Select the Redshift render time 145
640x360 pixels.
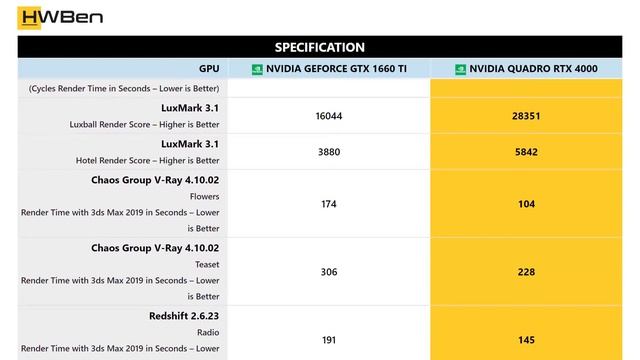click(526, 340)
